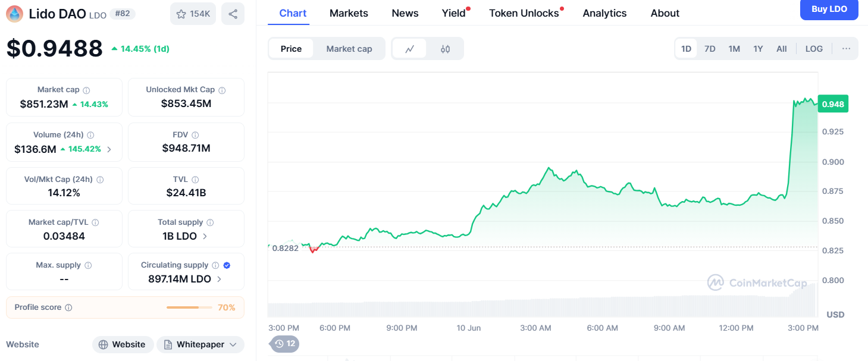Click the $24.41B TVL value

tap(186, 193)
